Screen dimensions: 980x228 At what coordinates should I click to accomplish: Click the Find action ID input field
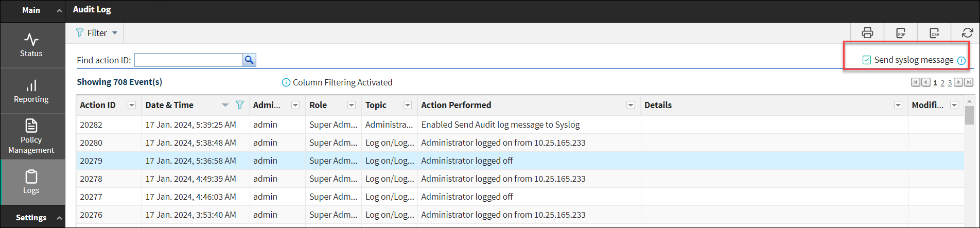pyautogui.click(x=188, y=60)
